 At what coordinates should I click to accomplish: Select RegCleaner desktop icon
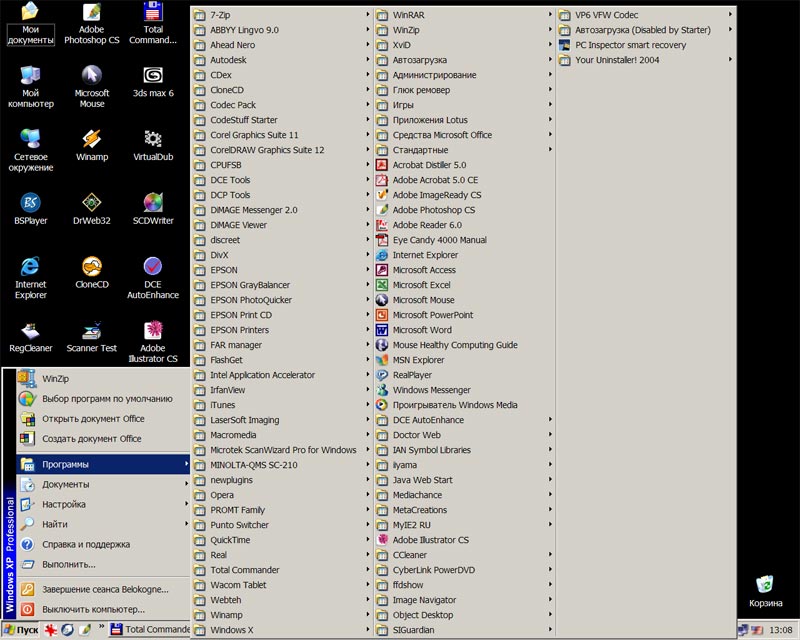click(31, 337)
